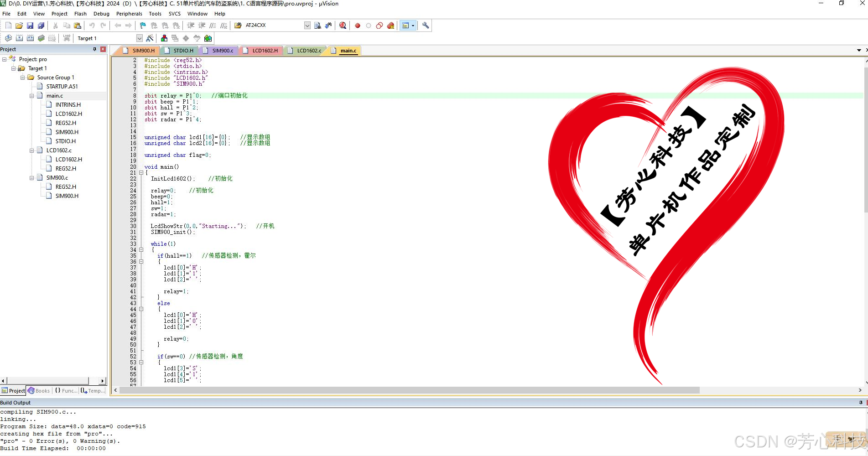Pin the Build Output panel pushpin
868x456 pixels.
click(x=861, y=403)
